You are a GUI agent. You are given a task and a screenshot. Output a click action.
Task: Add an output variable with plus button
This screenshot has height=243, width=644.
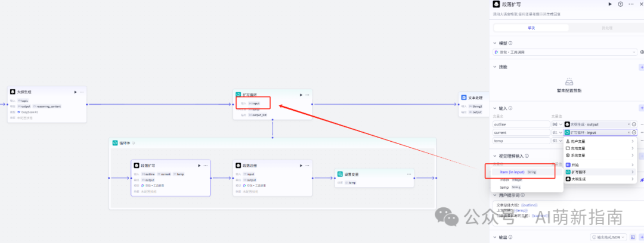(642, 237)
